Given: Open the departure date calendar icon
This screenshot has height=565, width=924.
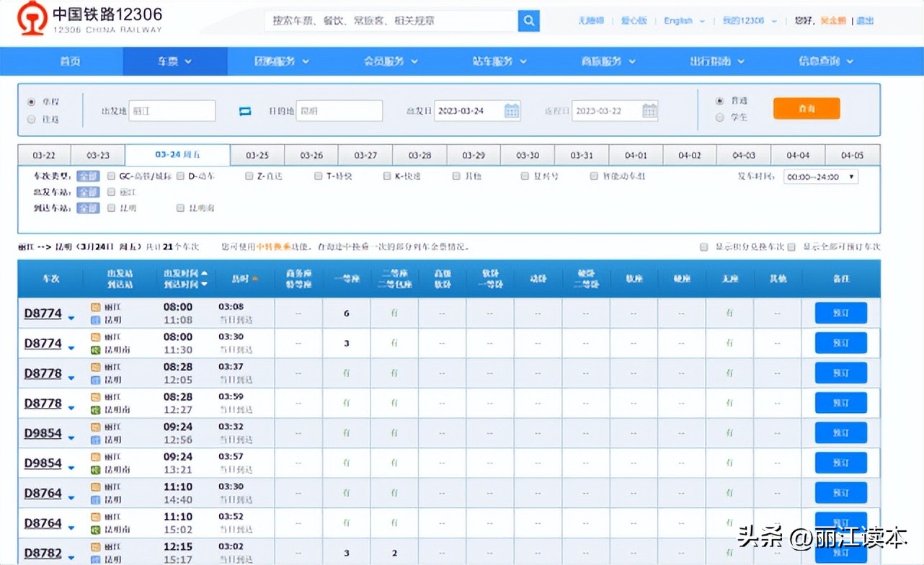Looking at the screenshot, I should [x=512, y=110].
